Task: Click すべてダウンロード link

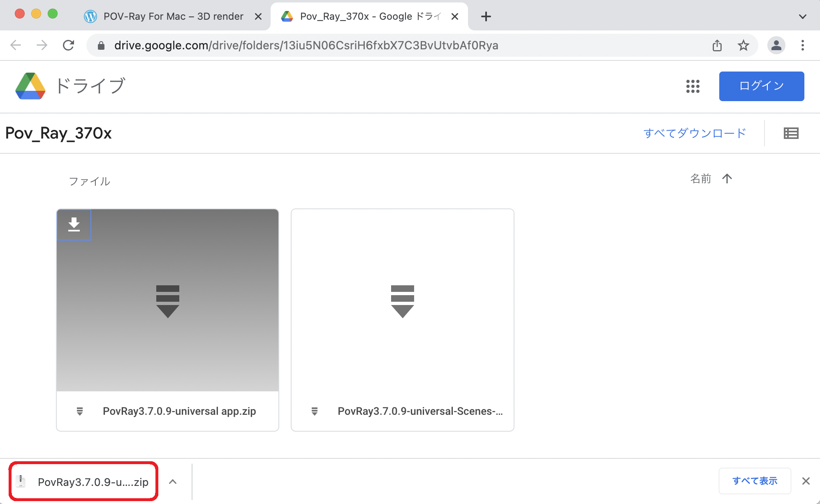Action: tap(695, 133)
